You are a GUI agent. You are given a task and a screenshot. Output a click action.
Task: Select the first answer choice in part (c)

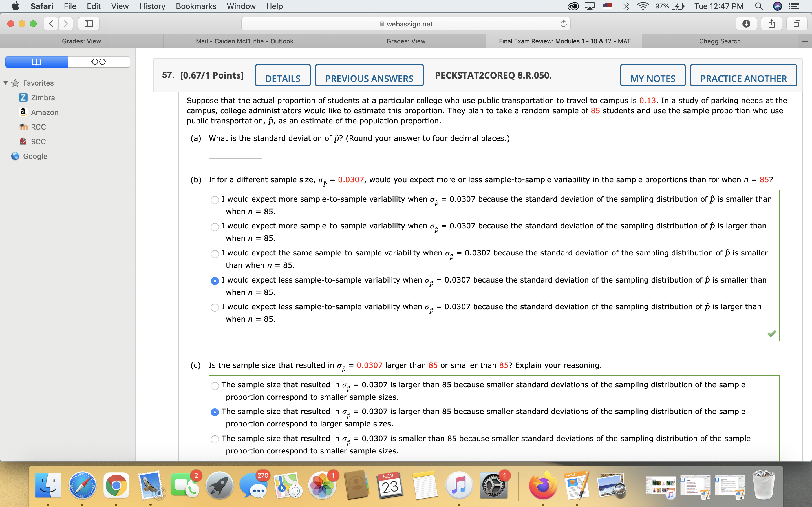coord(215,386)
